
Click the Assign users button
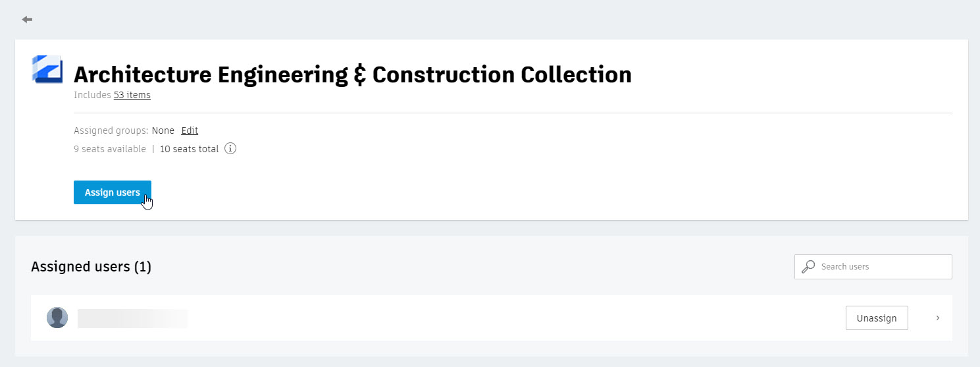[113, 192]
